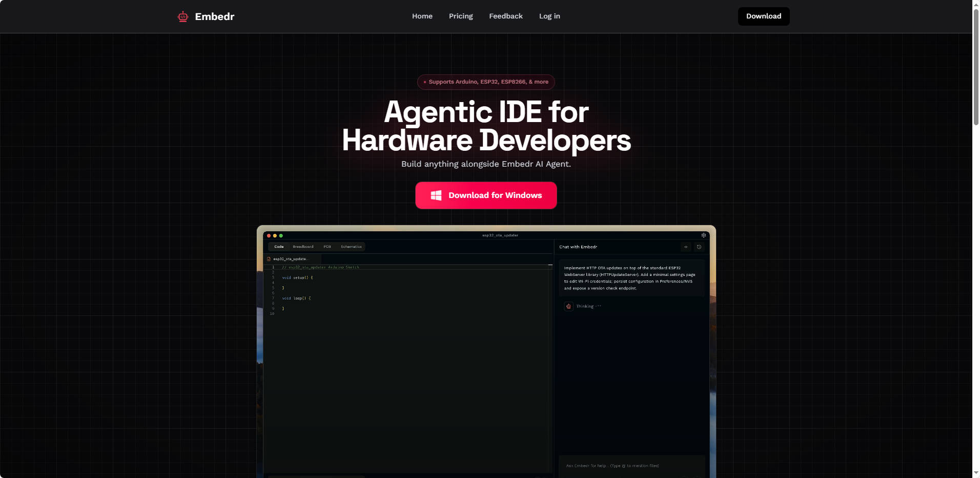Switch to the PCB tab
This screenshot has height=478, width=980.
[327, 247]
